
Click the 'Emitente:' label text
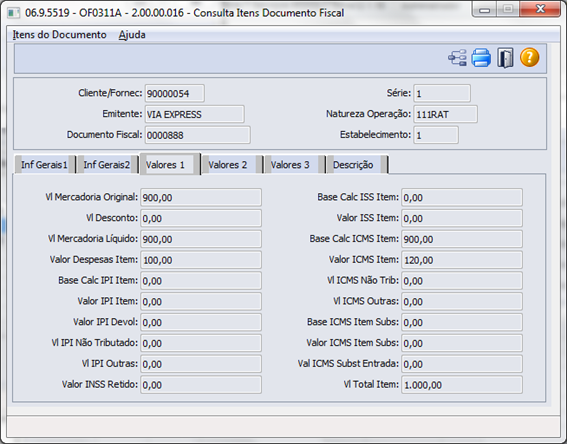tap(122, 114)
